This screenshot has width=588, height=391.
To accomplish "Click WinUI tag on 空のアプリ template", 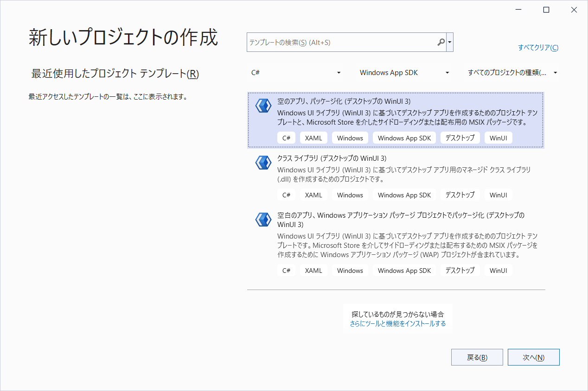I will point(498,138).
